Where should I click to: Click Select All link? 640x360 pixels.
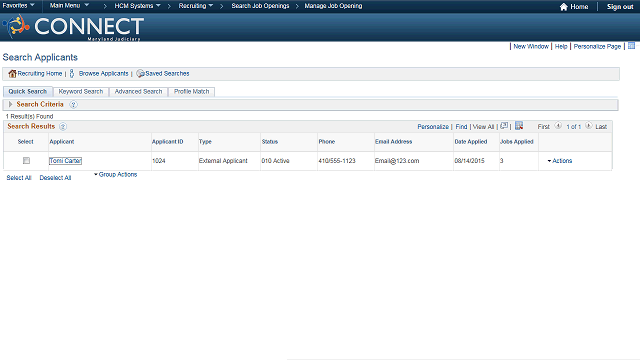pos(19,178)
